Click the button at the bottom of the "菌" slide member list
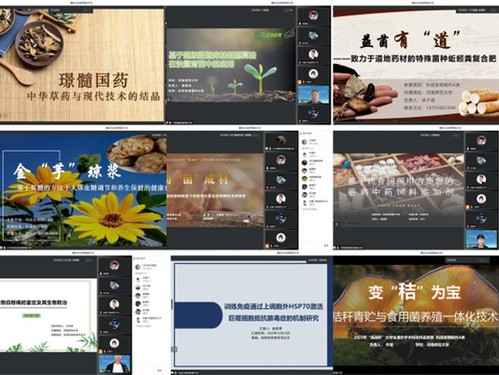Screen dimensions: 499x375 pyautogui.click(x=326, y=245)
